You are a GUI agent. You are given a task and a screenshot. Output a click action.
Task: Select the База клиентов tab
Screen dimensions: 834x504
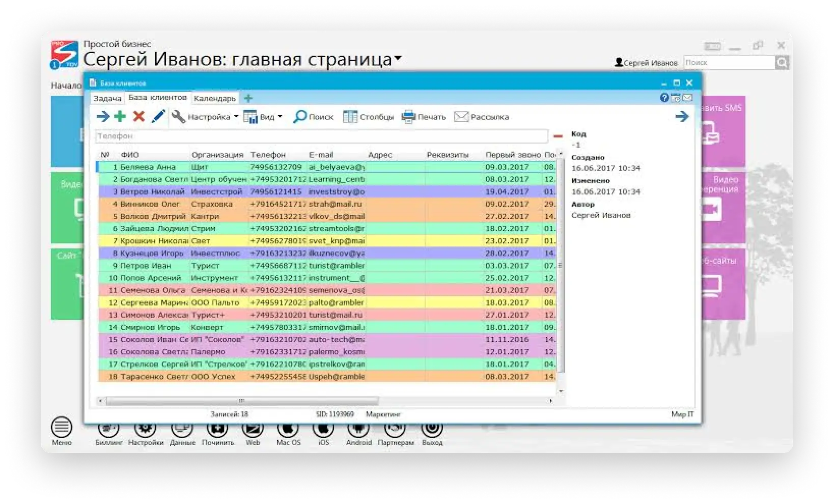(157, 97)
